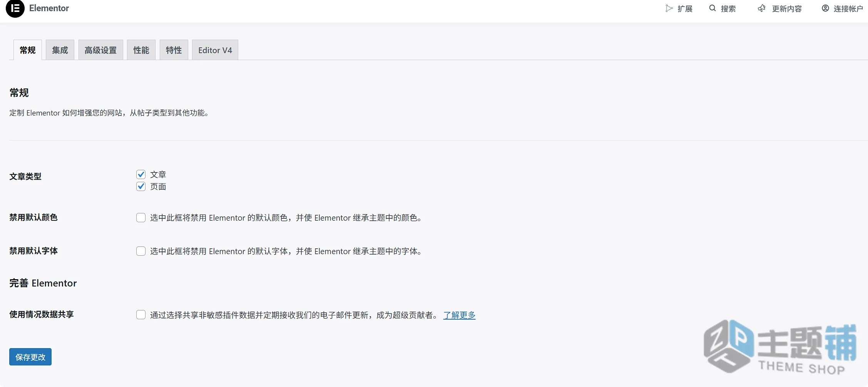Image resolution: width=868 pixels, height=387 pixels.
Task: Click the Elementor title text
Action: 49,8
